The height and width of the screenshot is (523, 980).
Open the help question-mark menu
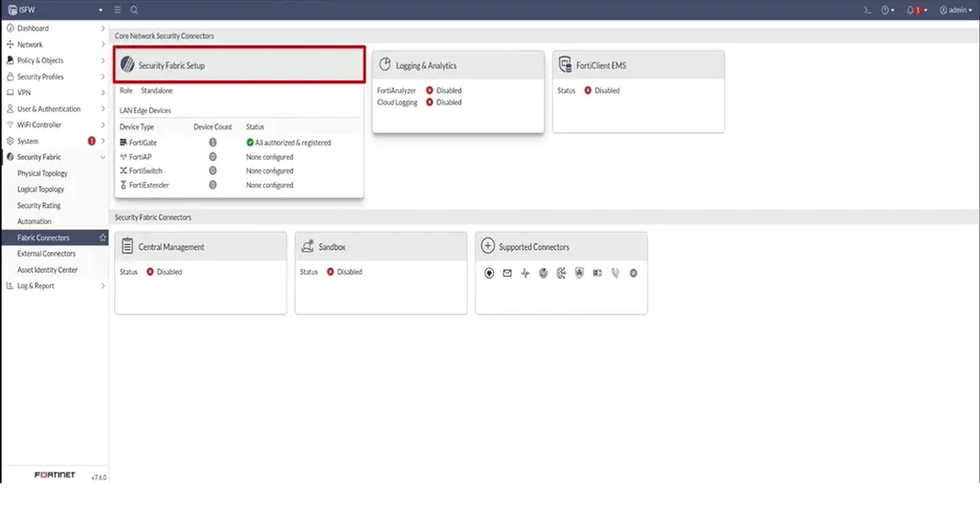[x=887, y=10]
